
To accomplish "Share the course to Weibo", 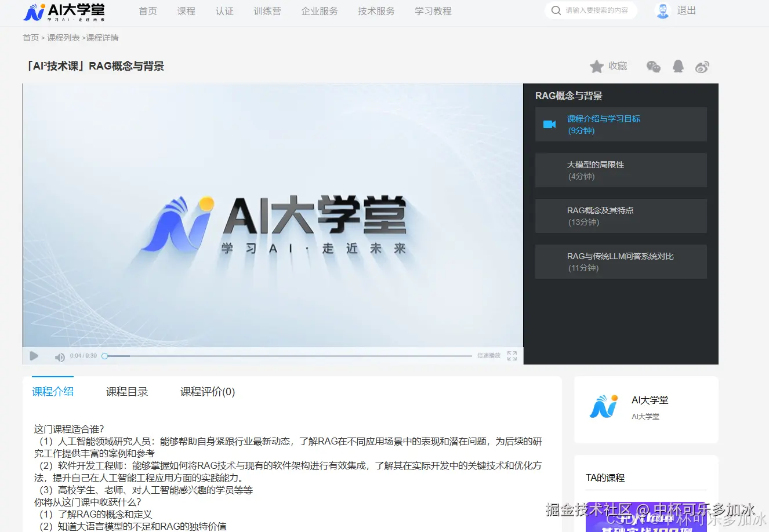I will (702, 66).
